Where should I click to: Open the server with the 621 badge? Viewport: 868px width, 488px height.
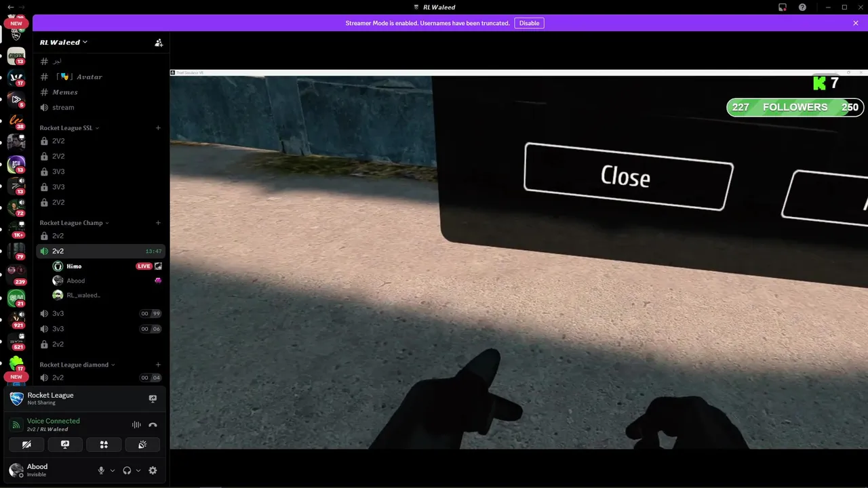coord(16,340)
